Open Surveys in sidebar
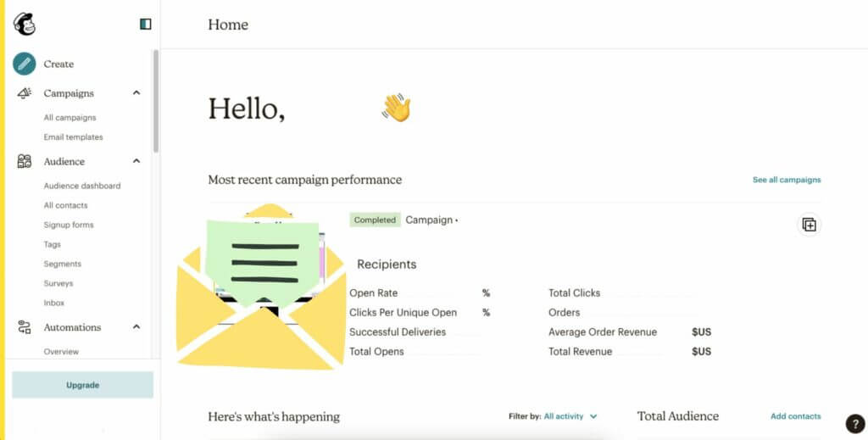868x440 pixels. point(58,283)
